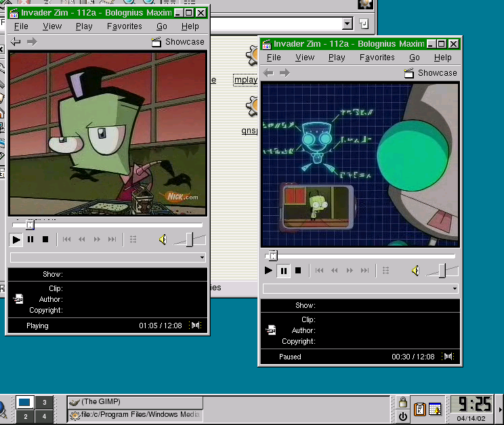This screenshot has height=425, width=504.
Task: Click seek bar thumb in right player
Action: pos(273,256)
